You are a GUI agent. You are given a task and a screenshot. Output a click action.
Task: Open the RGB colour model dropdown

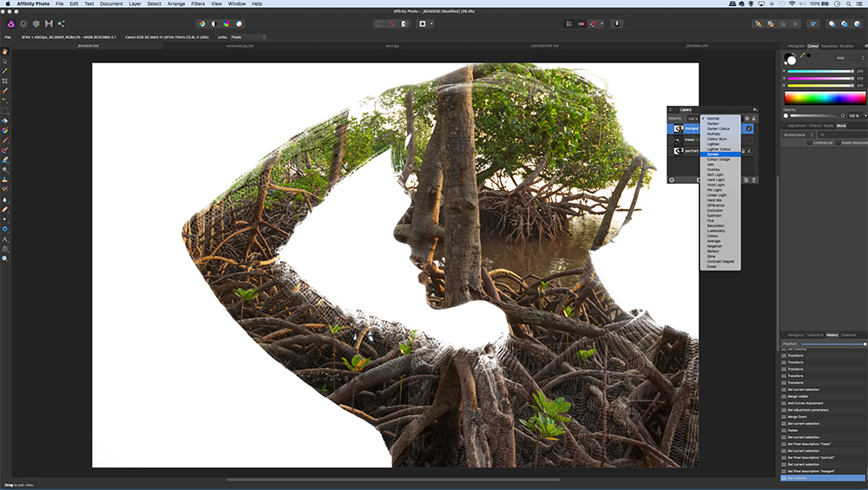tap(850, 57)
